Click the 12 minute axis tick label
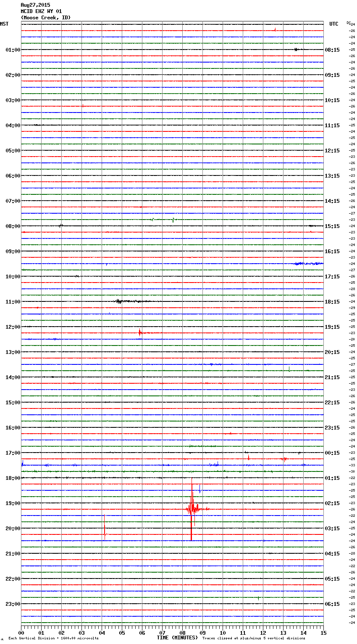Viewport: 357px width, 644px height. pos(263,633)
